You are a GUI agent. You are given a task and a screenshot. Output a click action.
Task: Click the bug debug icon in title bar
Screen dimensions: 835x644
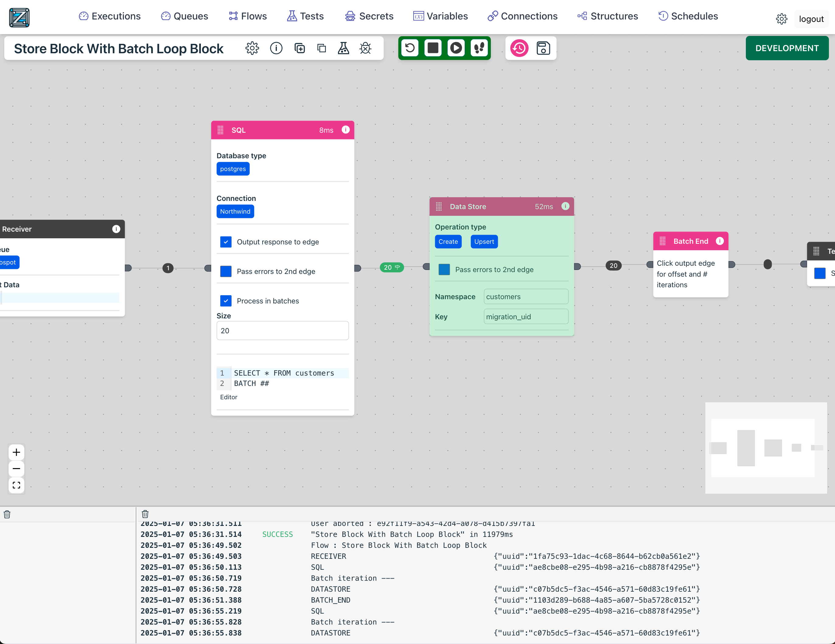click(365, 48)
